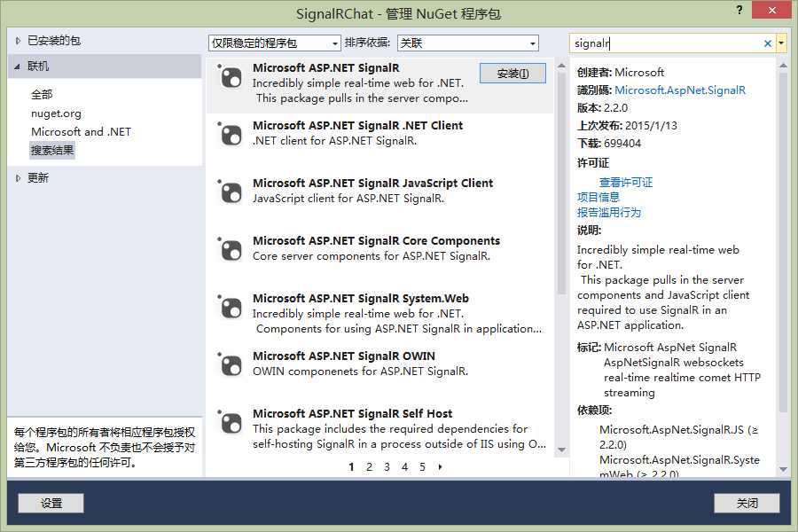The image size is (798, 532).
Task: Clear the signalr search text with X
Action: [768, 43]
